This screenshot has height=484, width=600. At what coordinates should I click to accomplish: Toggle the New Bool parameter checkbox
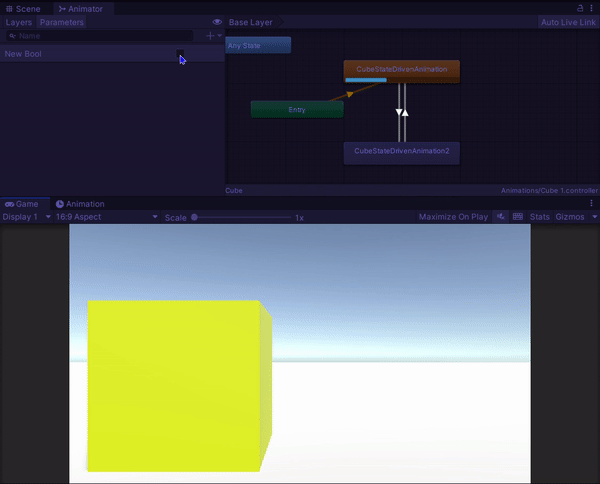tap(180, 53)
